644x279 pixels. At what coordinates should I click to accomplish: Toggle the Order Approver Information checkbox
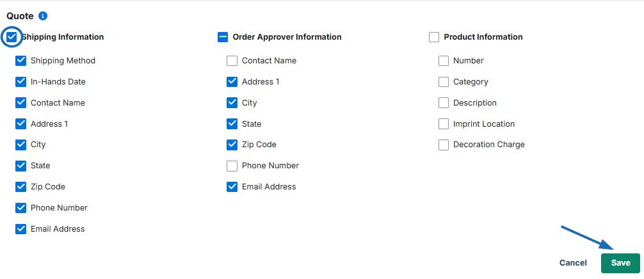coord(222,37)
